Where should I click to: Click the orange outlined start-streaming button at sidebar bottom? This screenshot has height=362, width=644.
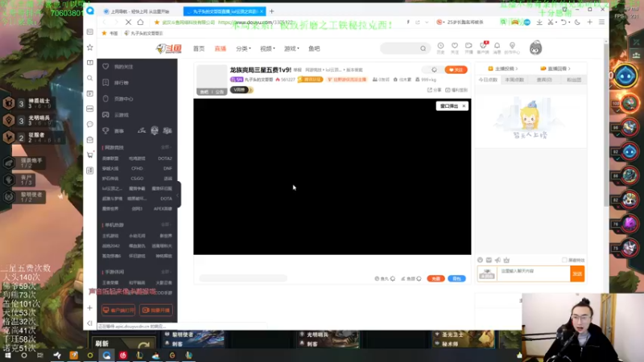tap(155, 311)
